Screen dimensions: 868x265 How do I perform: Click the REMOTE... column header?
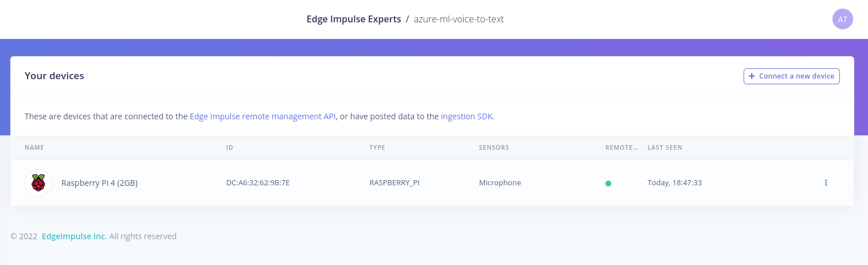point(621,147)
